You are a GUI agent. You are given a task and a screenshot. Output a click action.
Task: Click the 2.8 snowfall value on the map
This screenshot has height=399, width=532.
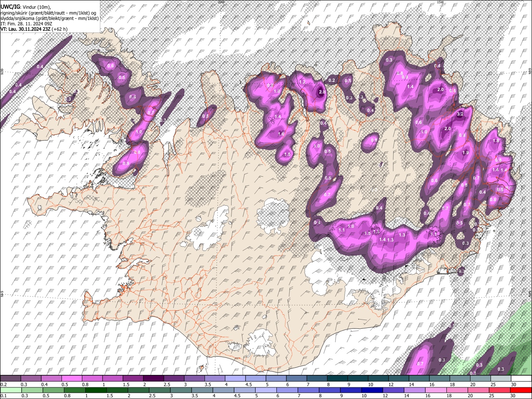click(x=321, y=92)
